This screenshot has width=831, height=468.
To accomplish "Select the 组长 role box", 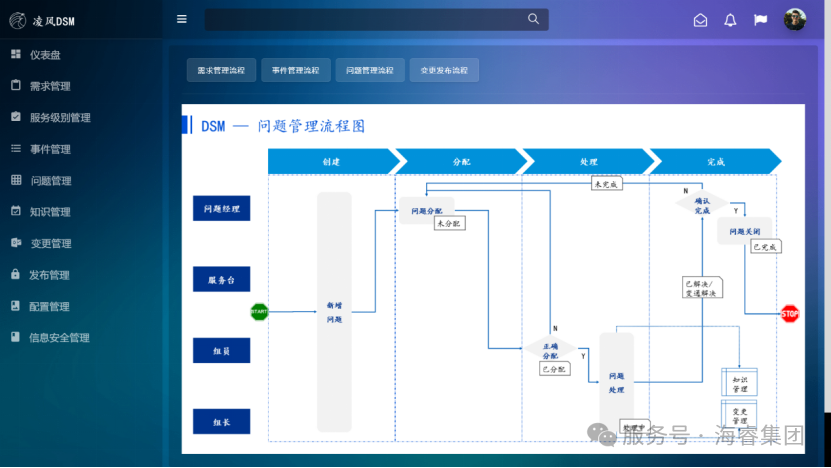I will [222, 422].
